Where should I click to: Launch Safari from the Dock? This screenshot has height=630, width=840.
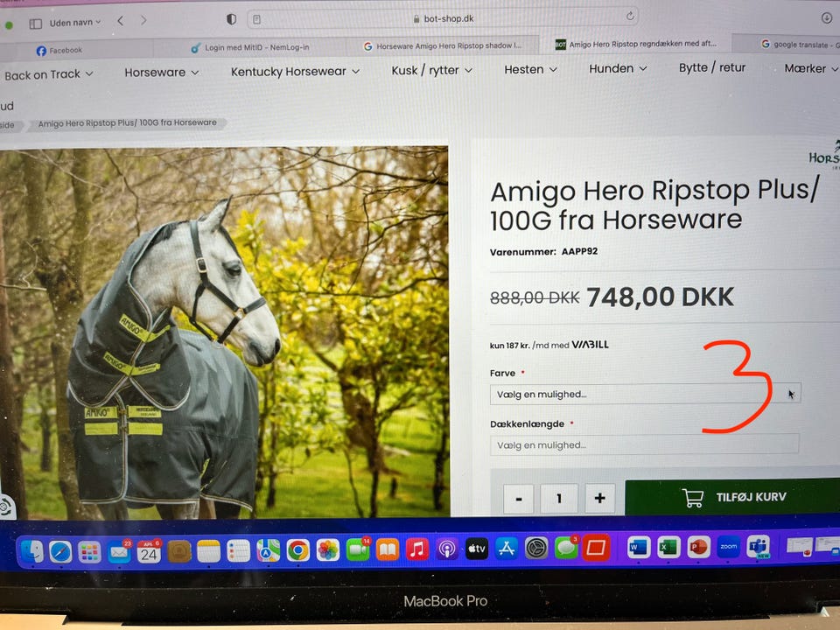(x=60, y=551)
